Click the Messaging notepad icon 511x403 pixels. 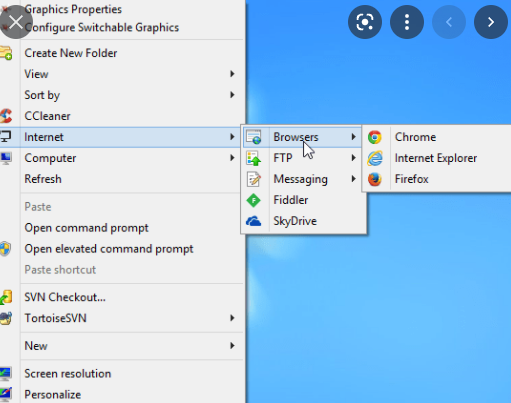click(254, 179)
